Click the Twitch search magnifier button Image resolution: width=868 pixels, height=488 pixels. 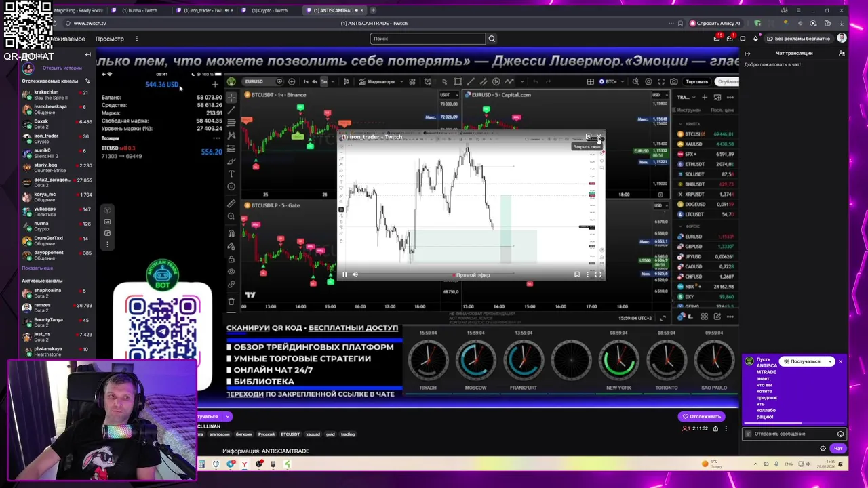(x=492, y=39)
